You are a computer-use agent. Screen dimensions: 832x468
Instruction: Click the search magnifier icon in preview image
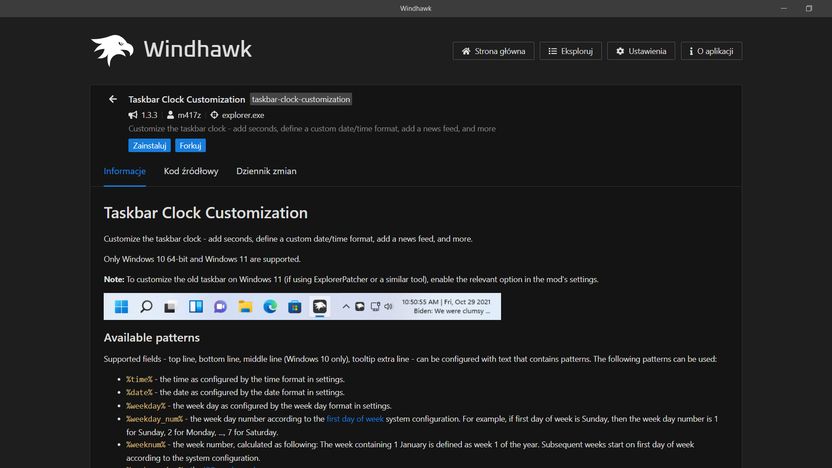(x=146, y=306)
